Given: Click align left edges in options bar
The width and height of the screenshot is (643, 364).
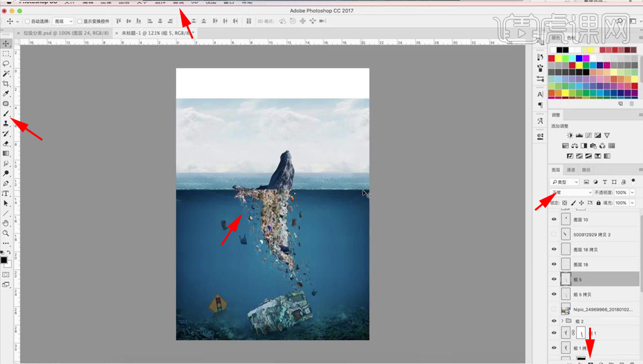Looking at the screenshot, I should click(150, 21).
